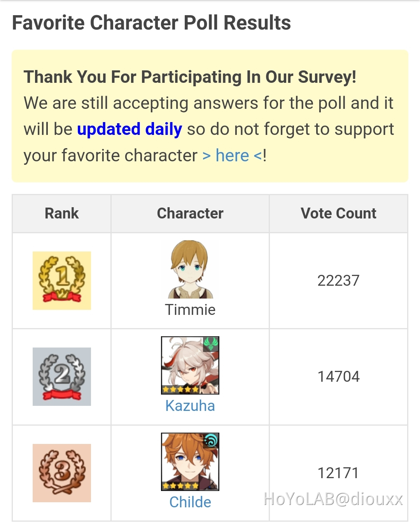
Task: Click the Hydro element icon on Childe's portrait
Action: pyautogui.click(x=212, y=440)
